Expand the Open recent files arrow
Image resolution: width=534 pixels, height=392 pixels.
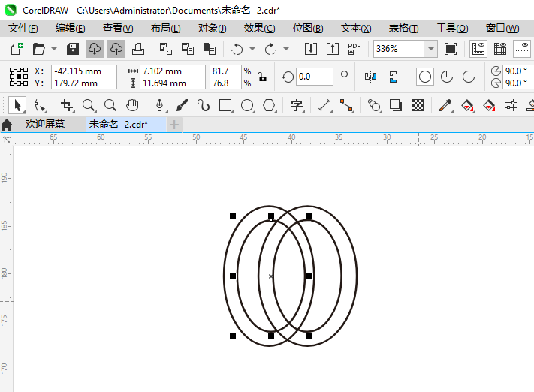54,49
